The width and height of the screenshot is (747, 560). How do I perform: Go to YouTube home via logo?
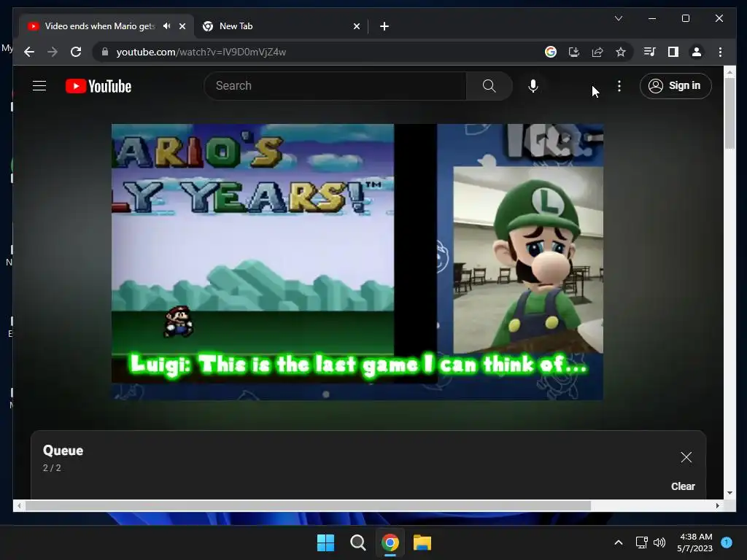(x=98, y=86)
